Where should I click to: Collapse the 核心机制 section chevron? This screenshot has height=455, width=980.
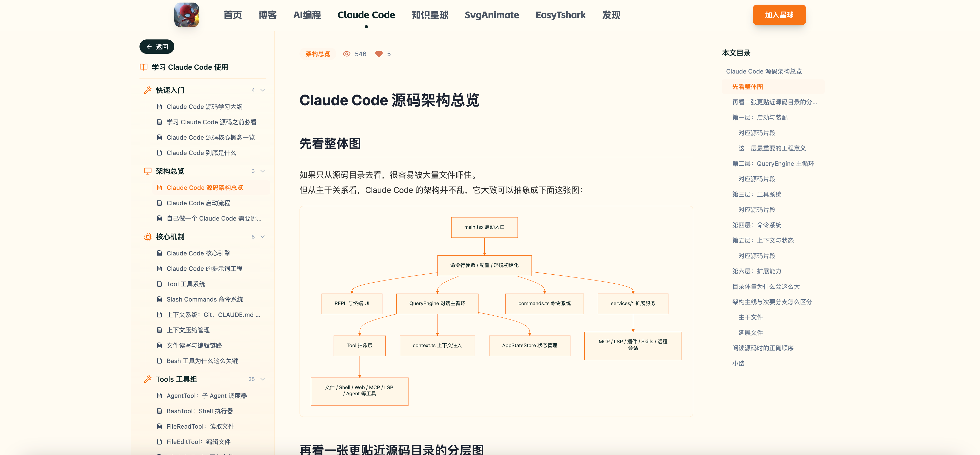point(263,237)
